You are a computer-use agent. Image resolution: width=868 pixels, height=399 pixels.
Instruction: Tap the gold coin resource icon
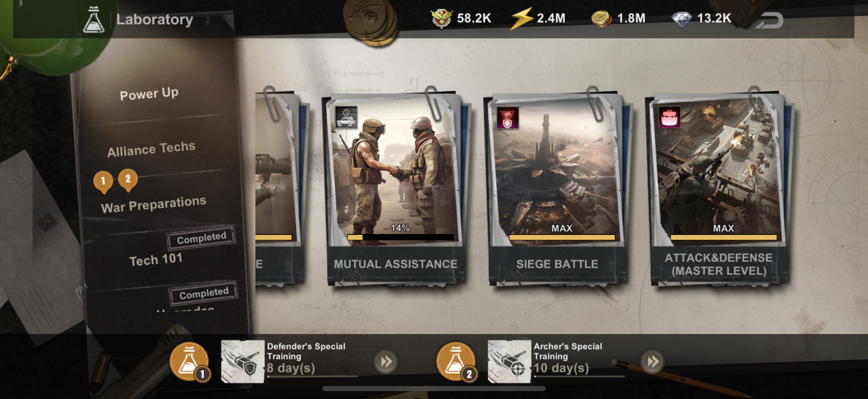pos(601,20)
